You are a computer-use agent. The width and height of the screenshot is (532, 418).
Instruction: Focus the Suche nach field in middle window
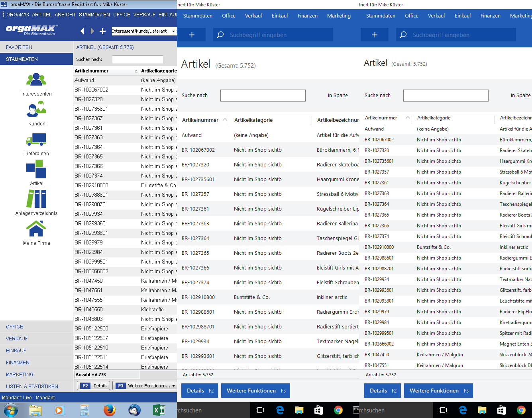tap(263, 96)
